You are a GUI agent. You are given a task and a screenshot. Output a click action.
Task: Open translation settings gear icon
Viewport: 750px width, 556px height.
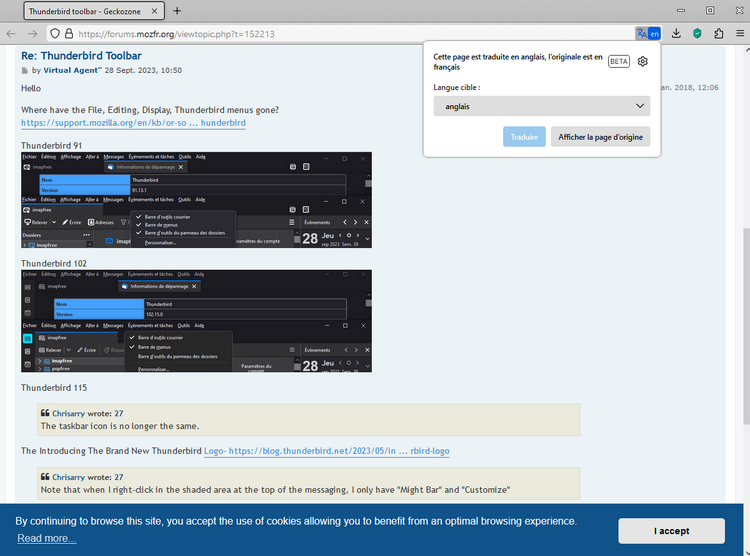point(642,61)
